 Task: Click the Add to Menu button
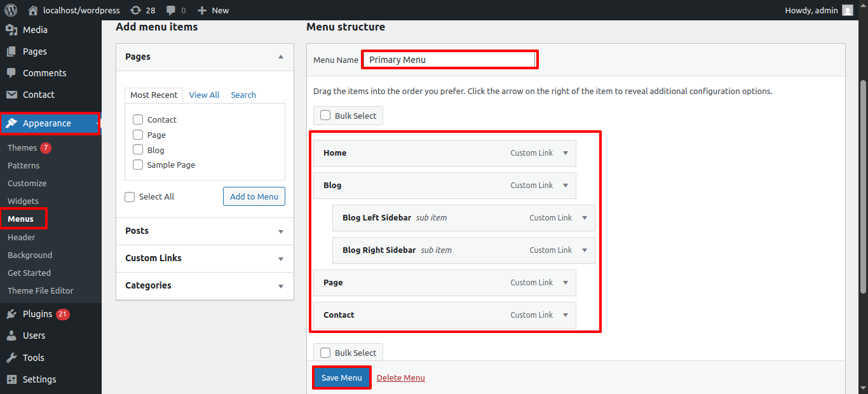point(254,196)
